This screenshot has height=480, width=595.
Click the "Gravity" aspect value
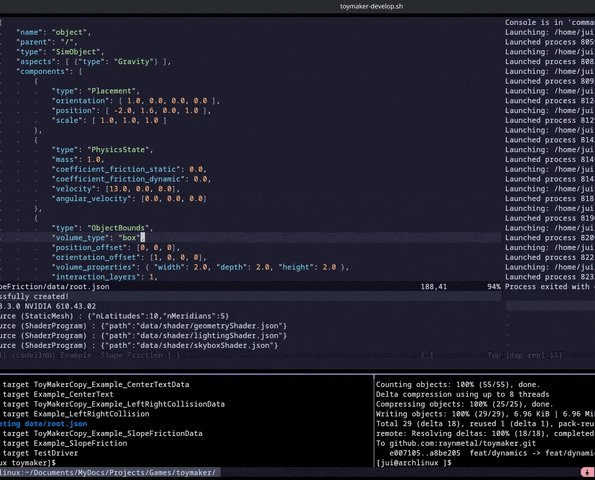coord(134,61)
